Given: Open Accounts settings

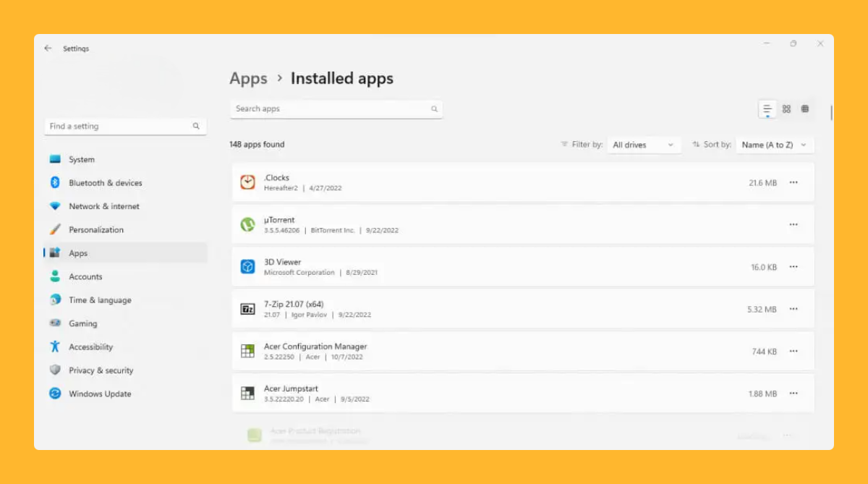Looking at the screenshot, I should 125,276.
